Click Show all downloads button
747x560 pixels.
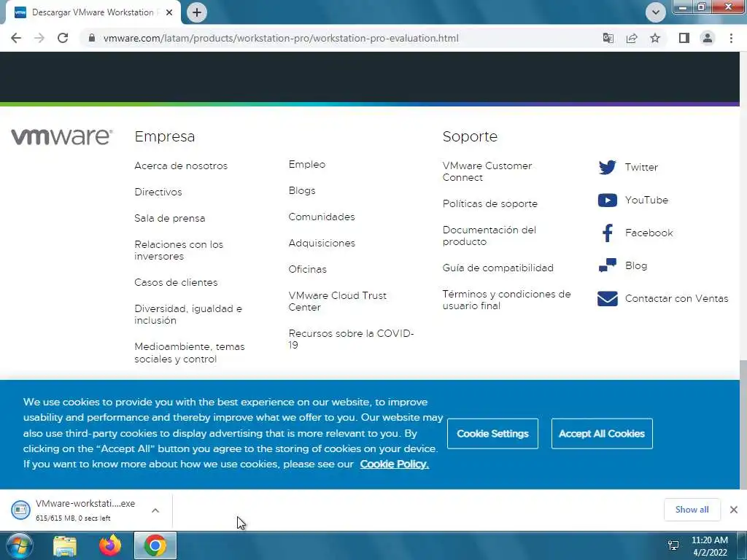click(x=692, y=510)
